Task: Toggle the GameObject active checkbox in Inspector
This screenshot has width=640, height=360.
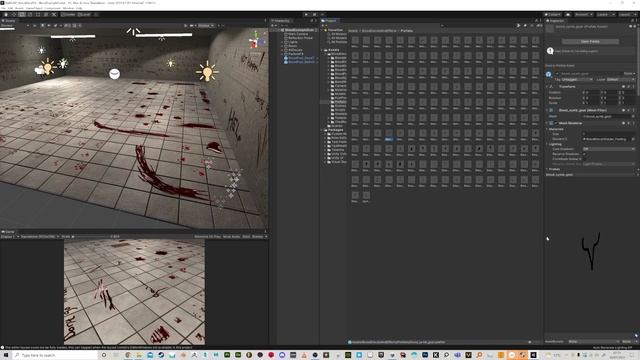Action: 557,74
